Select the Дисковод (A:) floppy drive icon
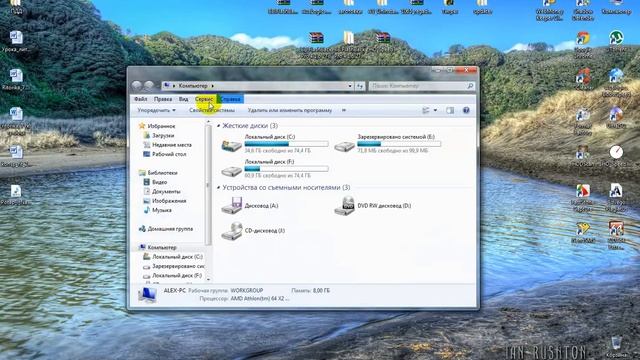 [231, 205]
